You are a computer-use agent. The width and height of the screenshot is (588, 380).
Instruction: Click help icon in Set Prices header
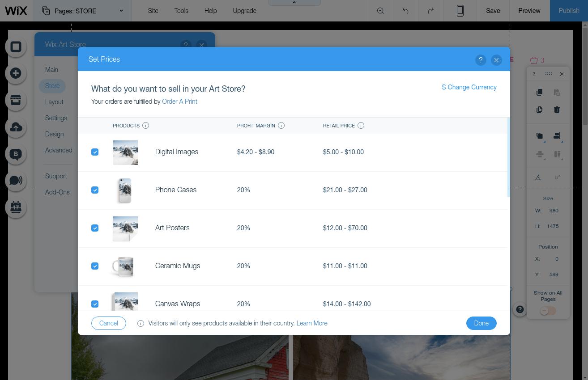[481, 60]
